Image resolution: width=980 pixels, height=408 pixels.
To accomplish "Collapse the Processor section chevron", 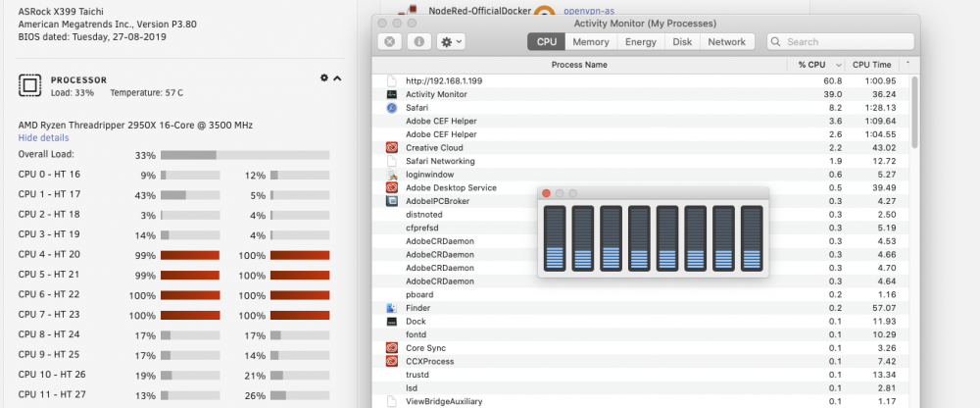I will coord(337,78).
